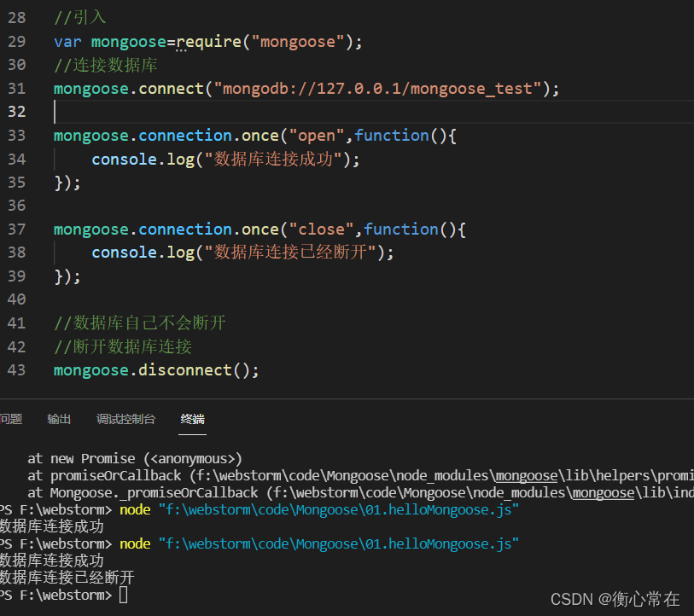Click line number 36 in the gutter
Image resolution: width=694 pixels, height=616 pixels.
click(17, 206)
